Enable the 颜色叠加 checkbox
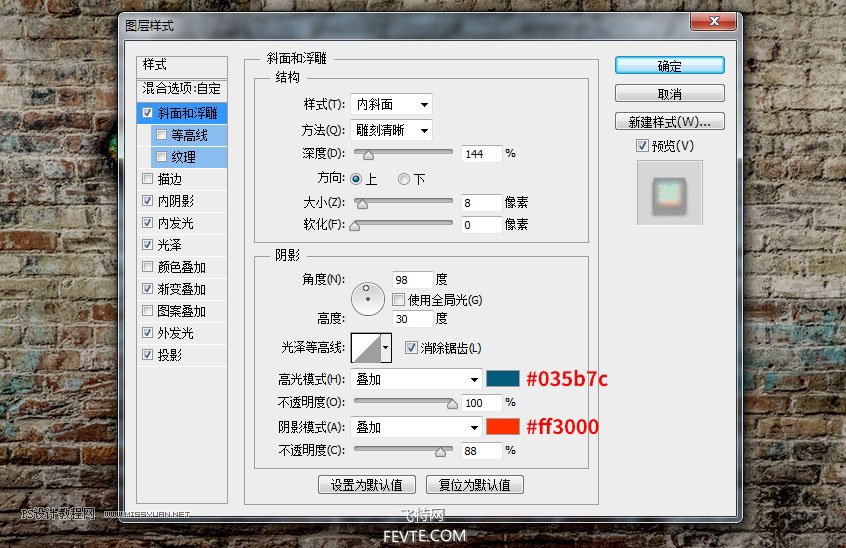Viewport: 846px width, 548px height. pyautogui.click(x=147, y=267)
